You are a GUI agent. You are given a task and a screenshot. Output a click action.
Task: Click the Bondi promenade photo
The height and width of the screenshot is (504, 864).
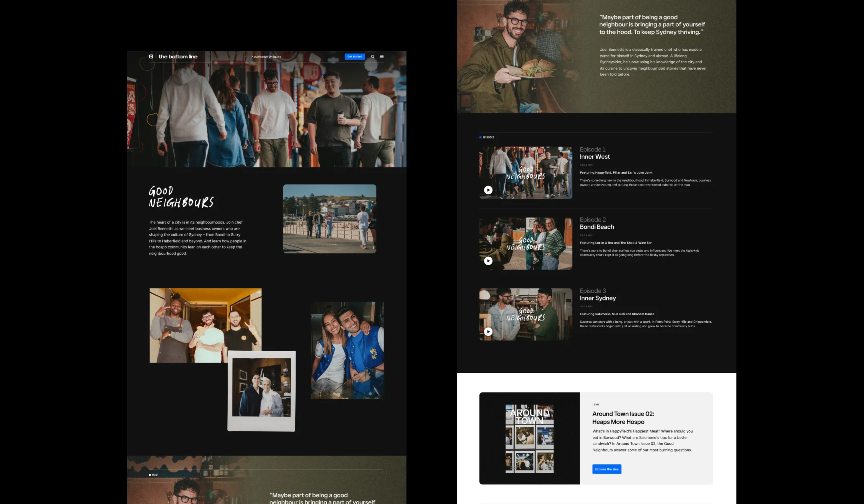pyautogui.click(x=329, y=219)
